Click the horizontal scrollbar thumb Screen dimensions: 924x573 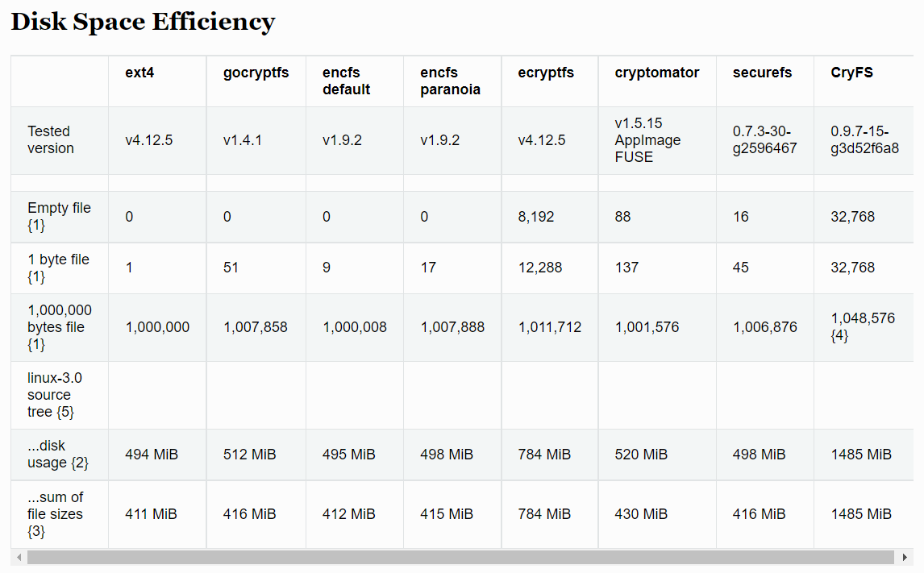(x=460, y=558)
